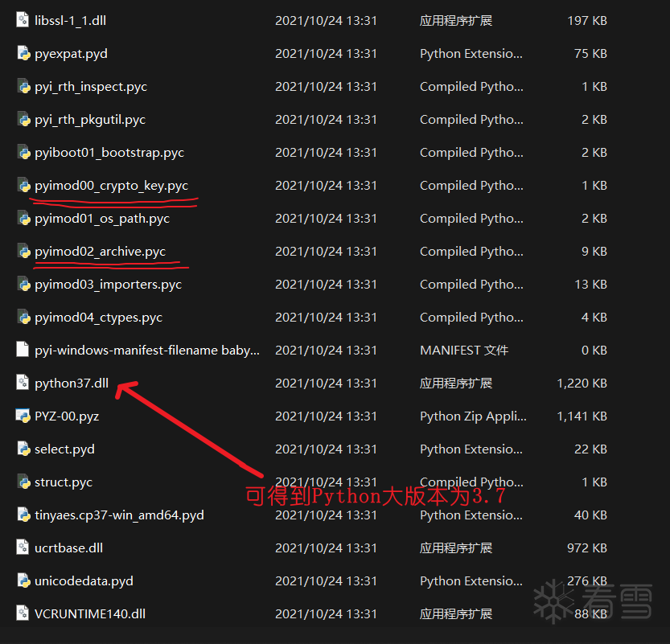Click the 22 KB size of select.pyd
Viewport: 670px width, 644px height.
[590, 449]
